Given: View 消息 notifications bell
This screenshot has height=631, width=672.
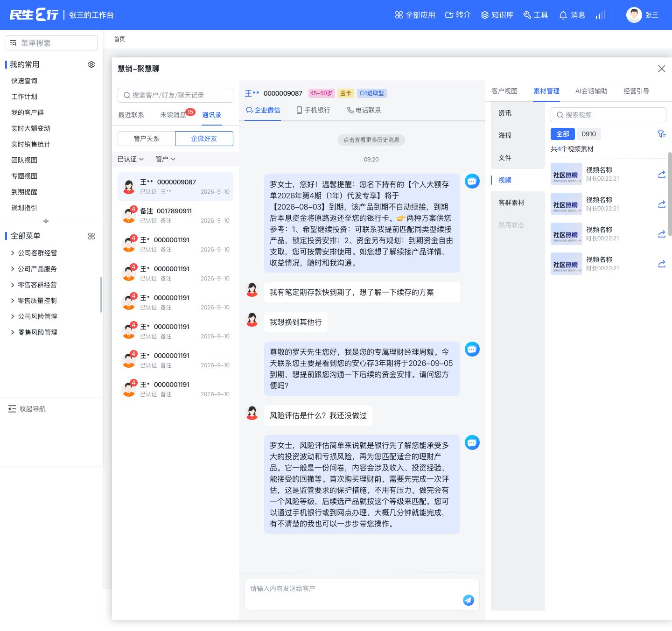Looking at the screenshot, I should pos(572,15).
